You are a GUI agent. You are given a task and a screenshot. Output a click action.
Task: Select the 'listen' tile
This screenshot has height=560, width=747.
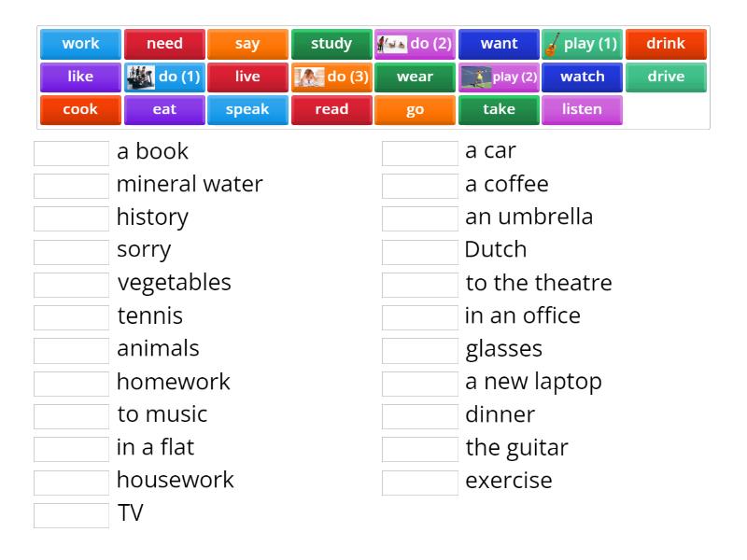582,110
